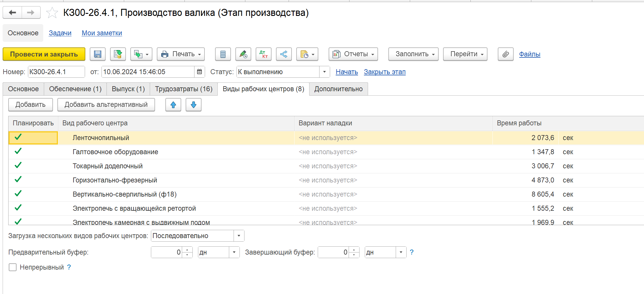Open the document-with-clock dropdown icon

coord(307,54)
